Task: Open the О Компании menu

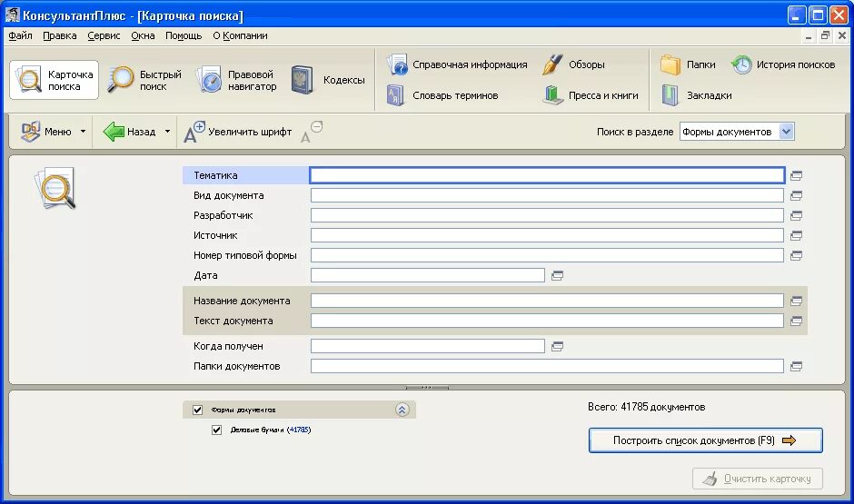Action: (240, 35)
